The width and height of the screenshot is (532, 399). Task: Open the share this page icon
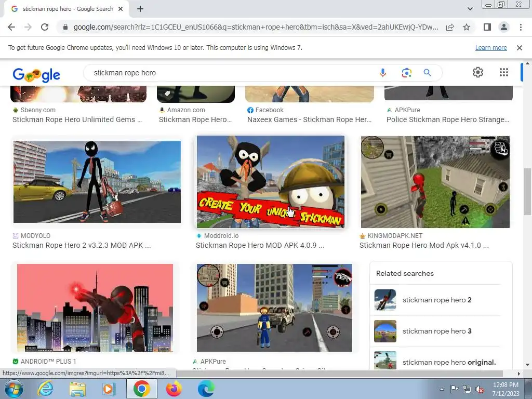point(450,27)
